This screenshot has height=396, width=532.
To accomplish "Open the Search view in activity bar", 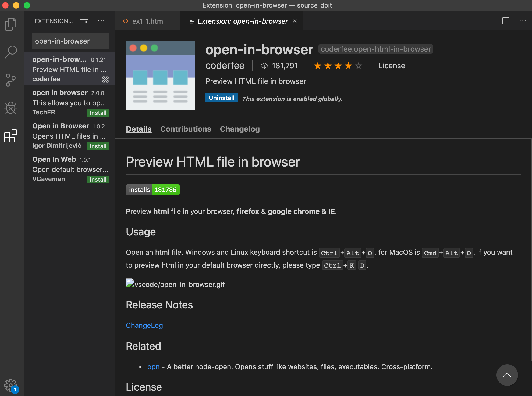I will click(11, 52).
